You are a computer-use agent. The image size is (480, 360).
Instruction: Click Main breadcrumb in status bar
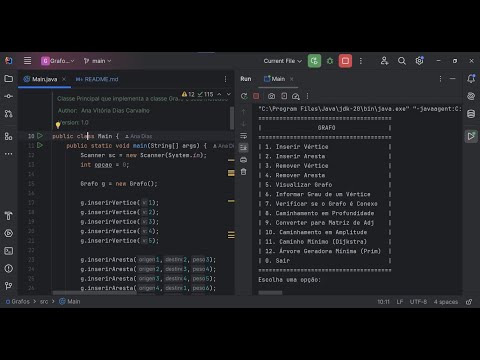(x=70, y=302)
